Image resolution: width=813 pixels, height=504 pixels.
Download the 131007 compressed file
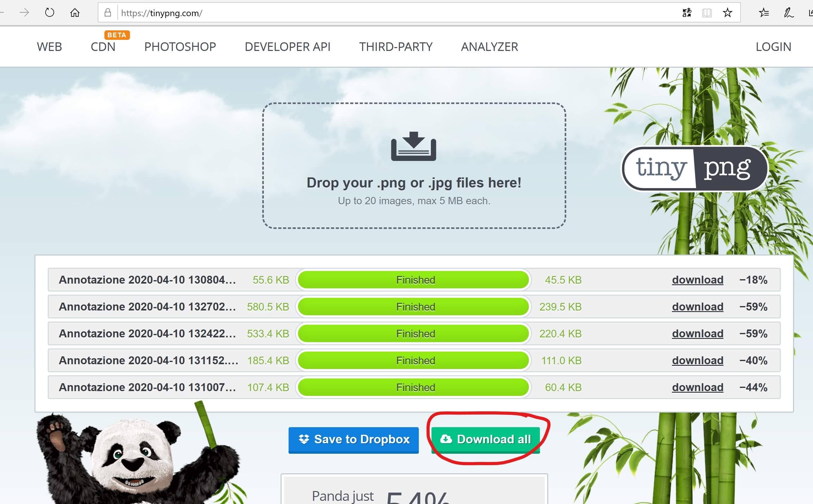click(x=697, y=387)
